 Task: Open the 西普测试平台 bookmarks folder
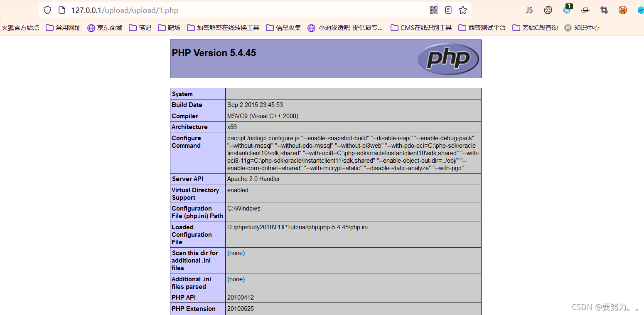[482, 28]
